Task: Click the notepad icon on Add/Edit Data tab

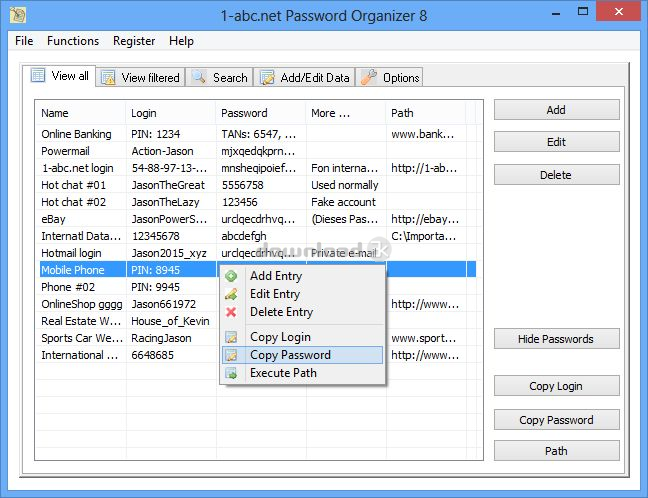Action: tap(267, 77)
